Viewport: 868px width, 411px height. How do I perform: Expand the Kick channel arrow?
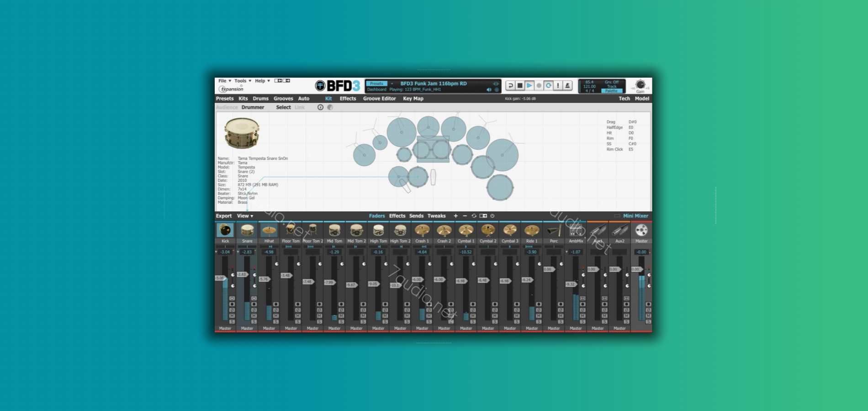pyautogui.click(x=216, y=252)
